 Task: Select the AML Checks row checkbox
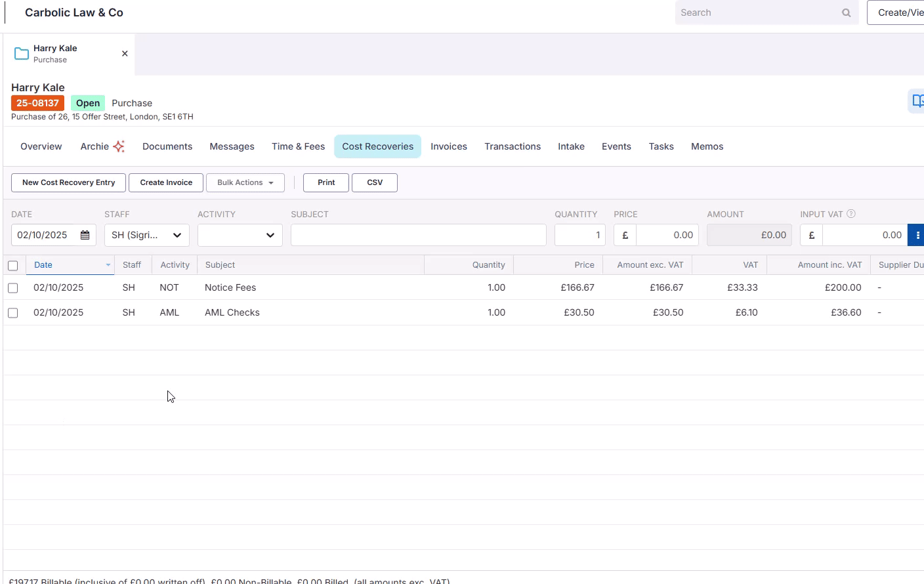pos(13,313)
